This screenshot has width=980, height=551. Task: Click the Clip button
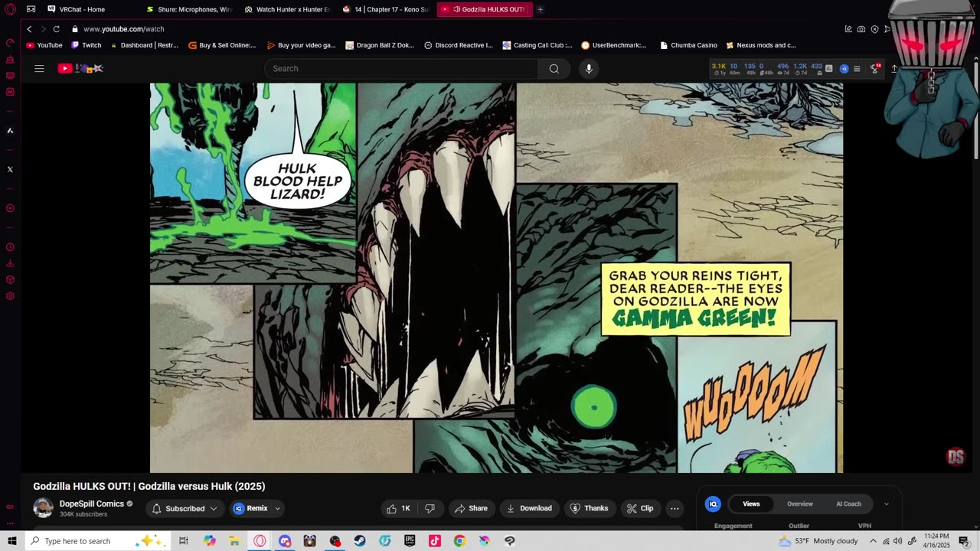click(x=640, y=508)
